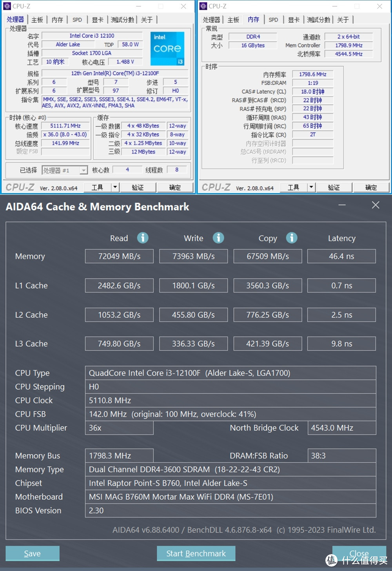Select the 内存 tab in right CPU-Z window
The height and width of the screenshot is (571, 392).
(253, 19)
